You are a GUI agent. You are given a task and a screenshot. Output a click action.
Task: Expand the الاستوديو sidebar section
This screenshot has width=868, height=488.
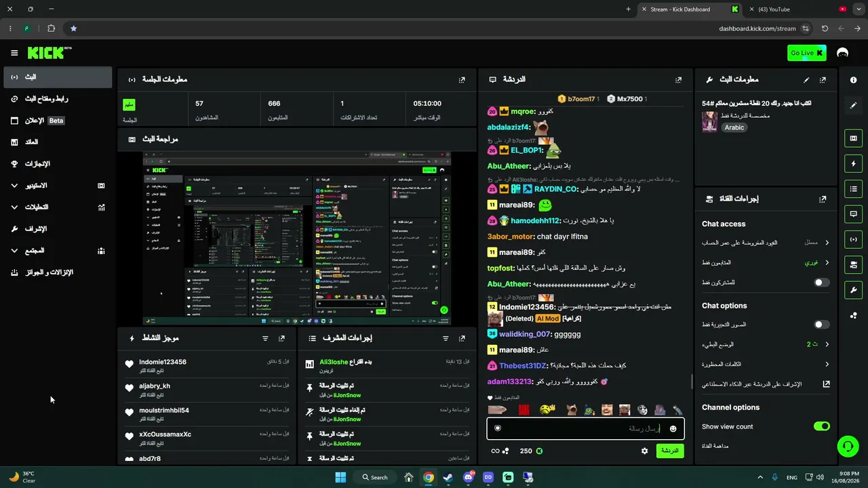58,185
